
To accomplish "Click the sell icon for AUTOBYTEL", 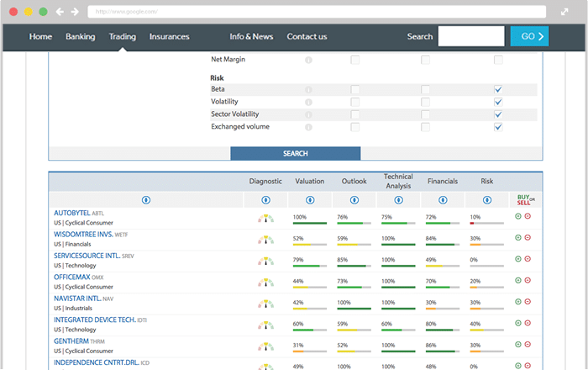I will pyautogui.click(x=528, y=216).
